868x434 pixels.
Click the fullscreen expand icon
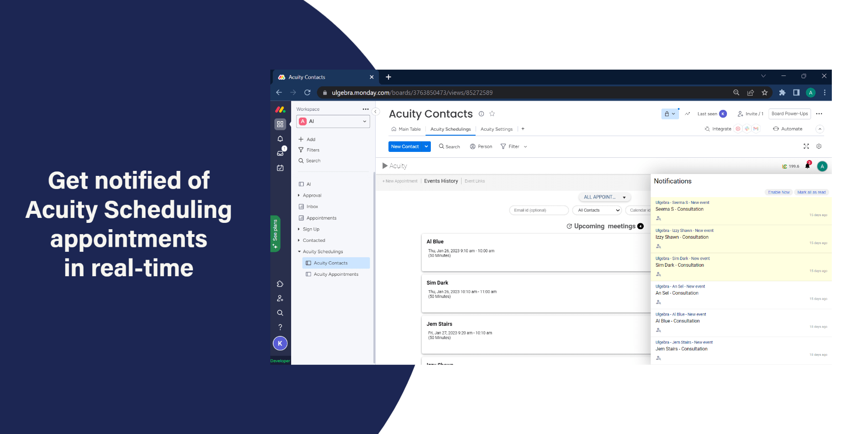[806, 146]
